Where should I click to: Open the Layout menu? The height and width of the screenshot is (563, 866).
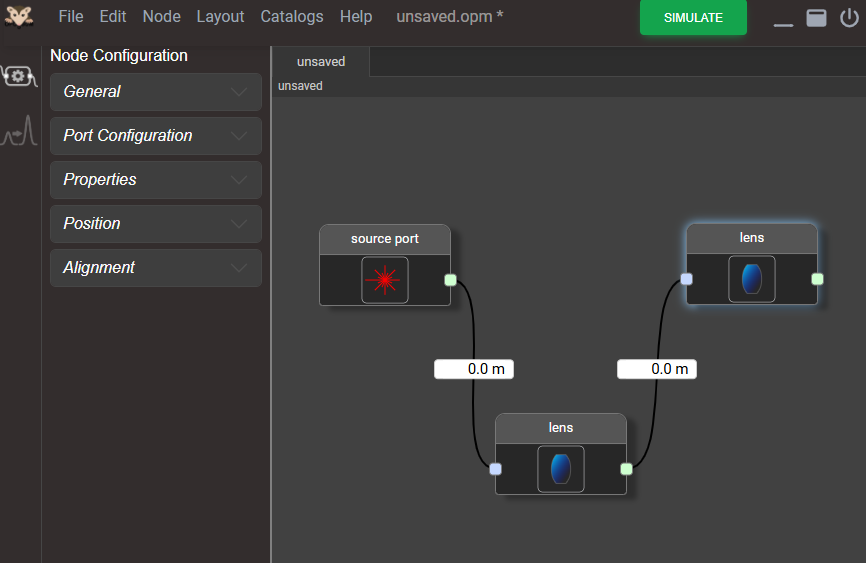click(x=220, y=17)
